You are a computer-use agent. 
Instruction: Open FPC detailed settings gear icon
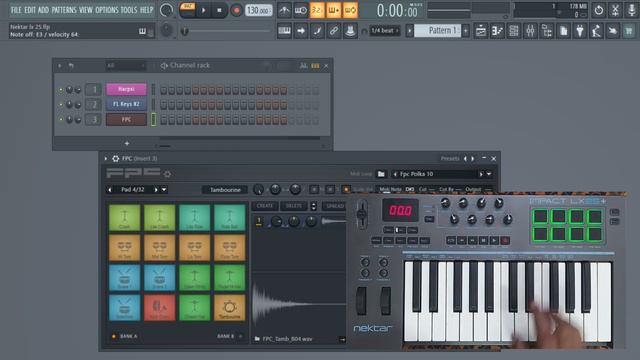click(x=116, y=158)
